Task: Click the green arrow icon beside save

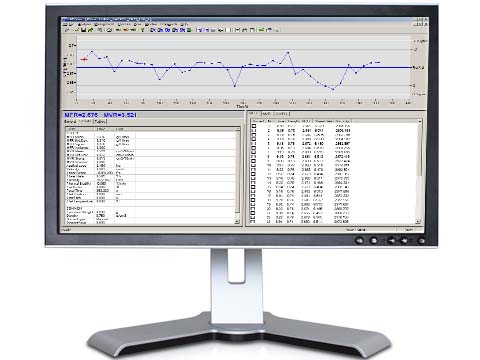Action: (91, 30)
